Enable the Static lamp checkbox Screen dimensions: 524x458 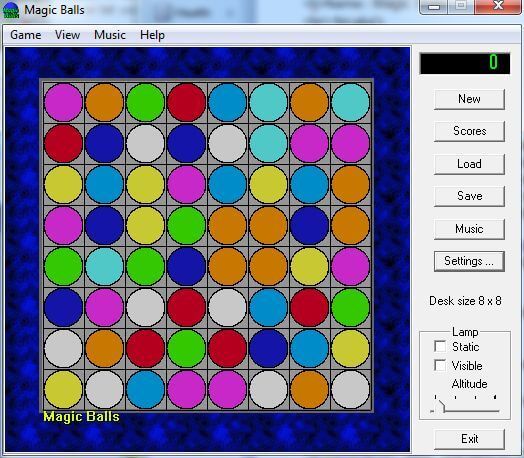[x=440, y=346]
